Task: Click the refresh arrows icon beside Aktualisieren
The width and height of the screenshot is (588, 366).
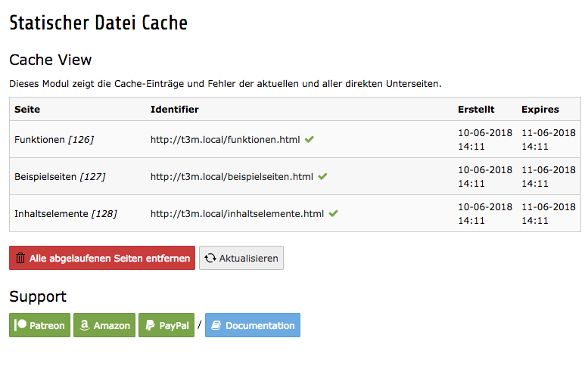Action: pyautogui.click(x=210, y=258)
